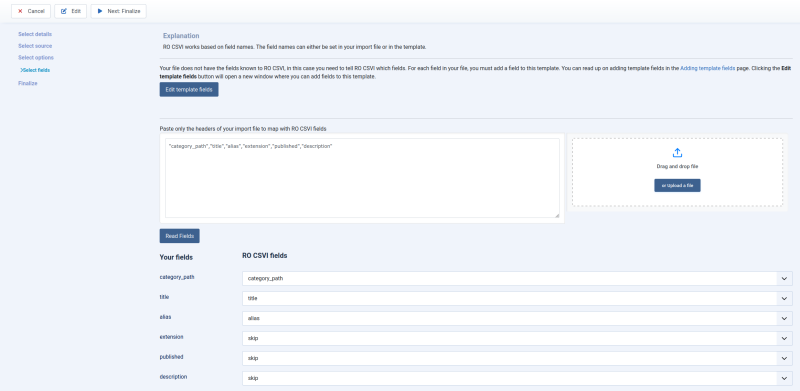Click the Cancel button
This screenshot has width=800, height=391.
pos(31,11)
